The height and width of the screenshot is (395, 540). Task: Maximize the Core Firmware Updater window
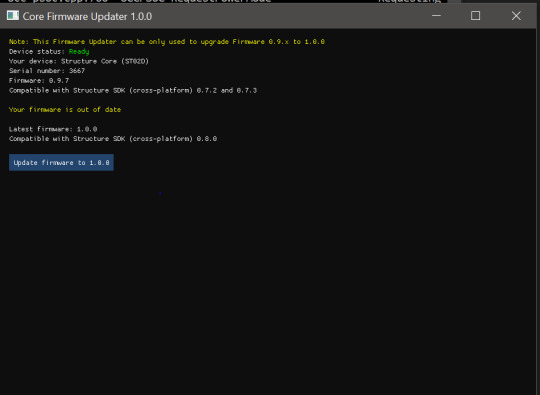click(x=475, y=16)
